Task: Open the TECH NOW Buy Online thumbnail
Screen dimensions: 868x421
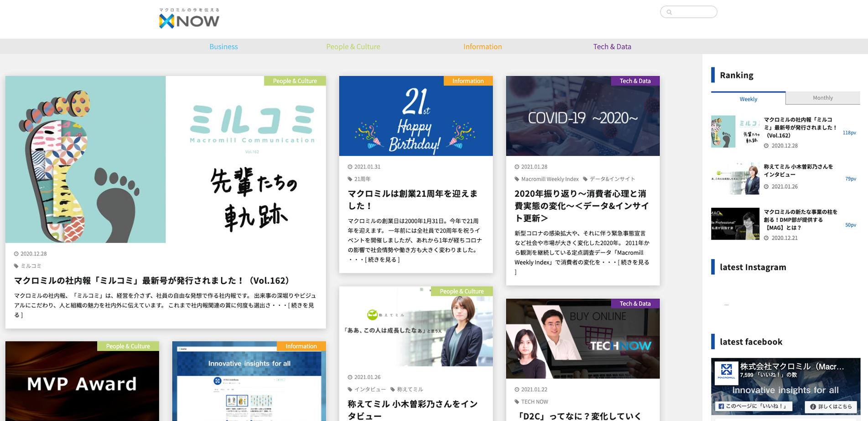Action: (583, 339)
